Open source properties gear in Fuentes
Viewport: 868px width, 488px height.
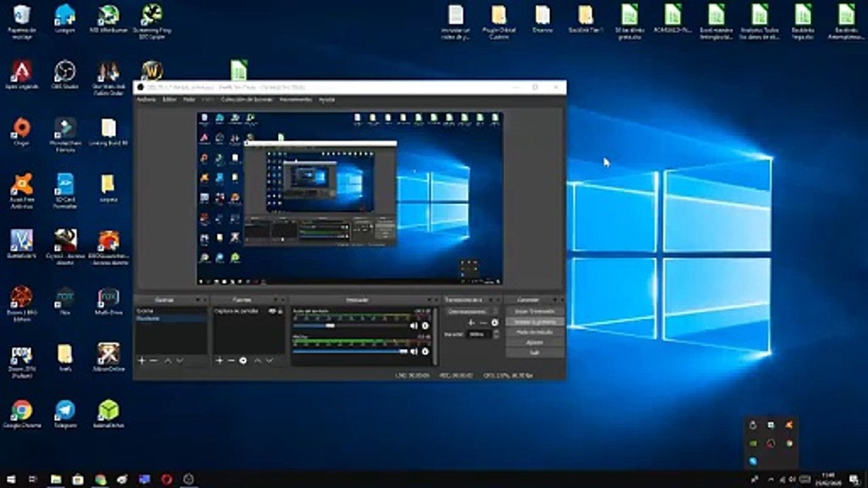point(243,361)
